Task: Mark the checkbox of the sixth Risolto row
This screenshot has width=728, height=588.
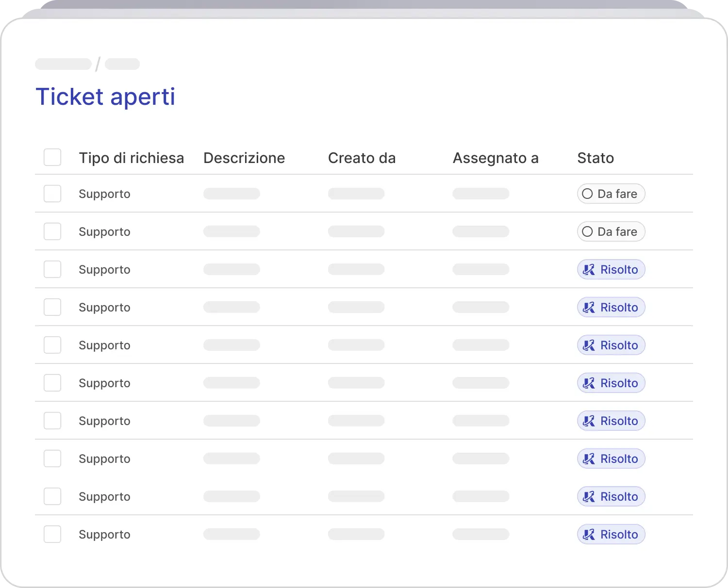Action: pos(52,458)
